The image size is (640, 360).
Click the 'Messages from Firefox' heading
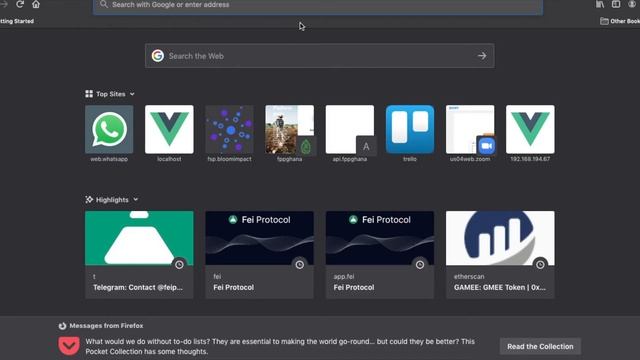click(106, 326)
